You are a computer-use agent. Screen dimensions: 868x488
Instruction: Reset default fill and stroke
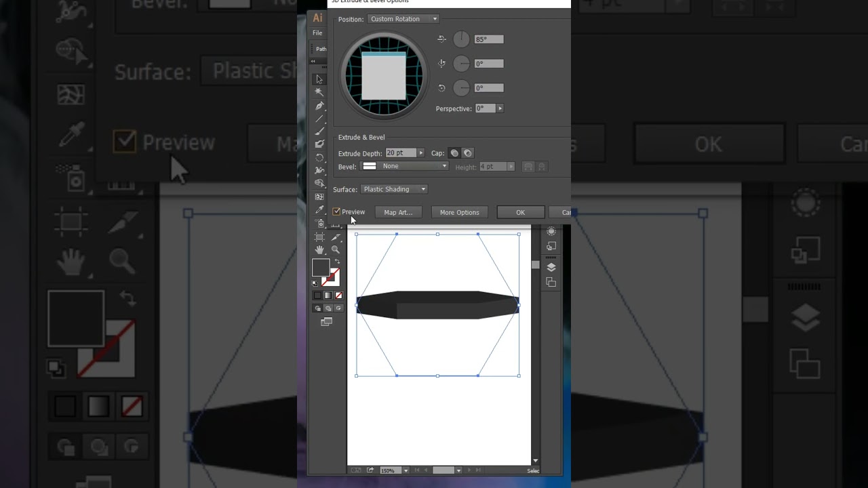pyautogui.click(x=315, y=283)
